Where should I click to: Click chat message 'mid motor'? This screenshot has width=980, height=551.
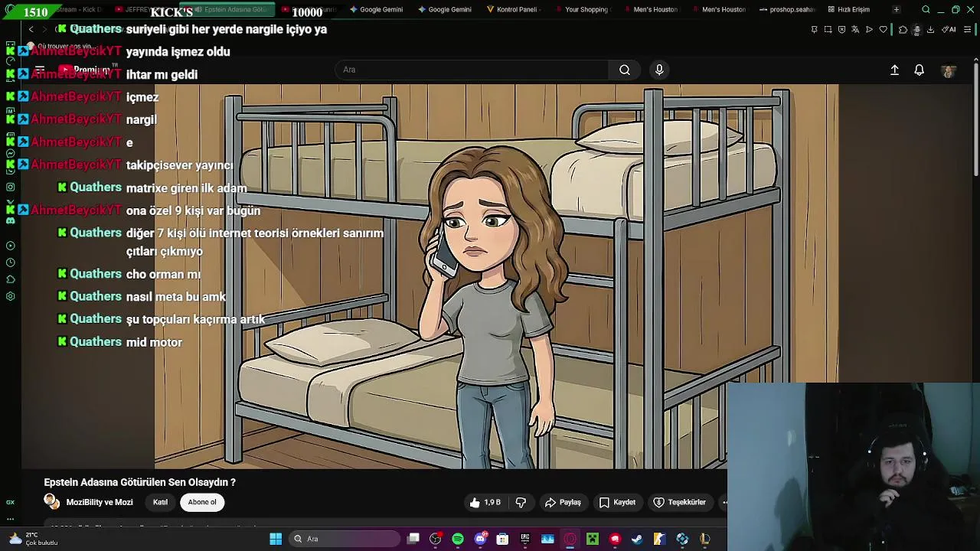pos(154,342)
